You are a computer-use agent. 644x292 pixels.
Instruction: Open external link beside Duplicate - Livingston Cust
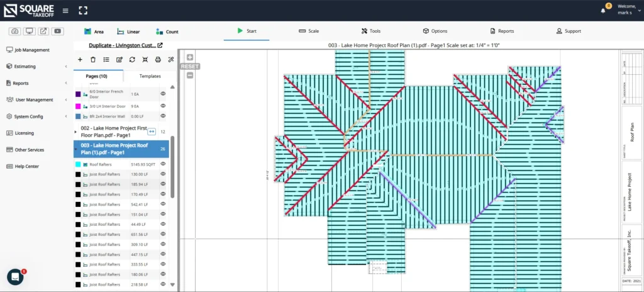[x=160, y=45]
